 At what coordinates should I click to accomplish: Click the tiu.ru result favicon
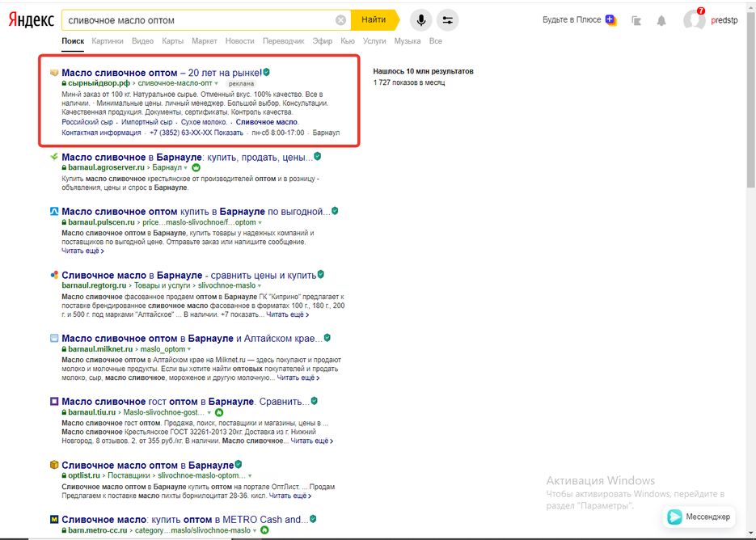tap(54, 401)
